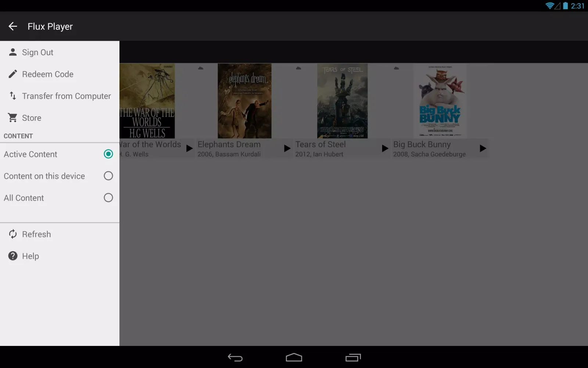Click the Elephants Dream title text
Image resolution: width=588 pixels, height=368 pixels.
click(x=229, y=144)
